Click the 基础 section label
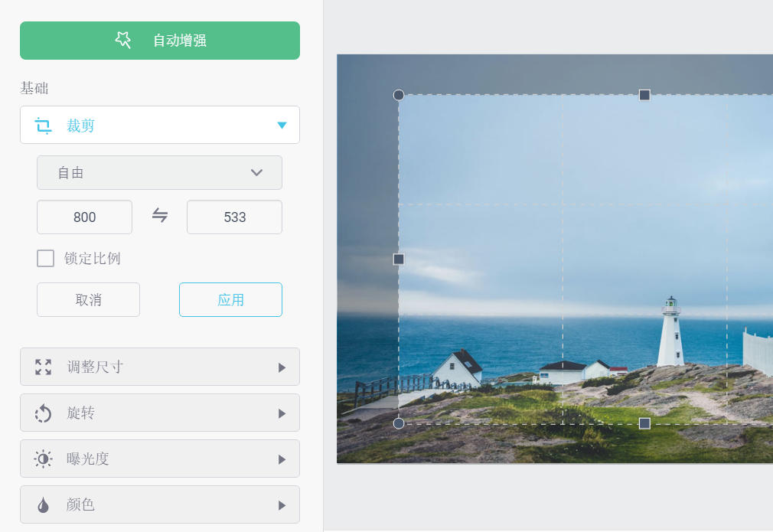773x532 pixels. (34, 88)
